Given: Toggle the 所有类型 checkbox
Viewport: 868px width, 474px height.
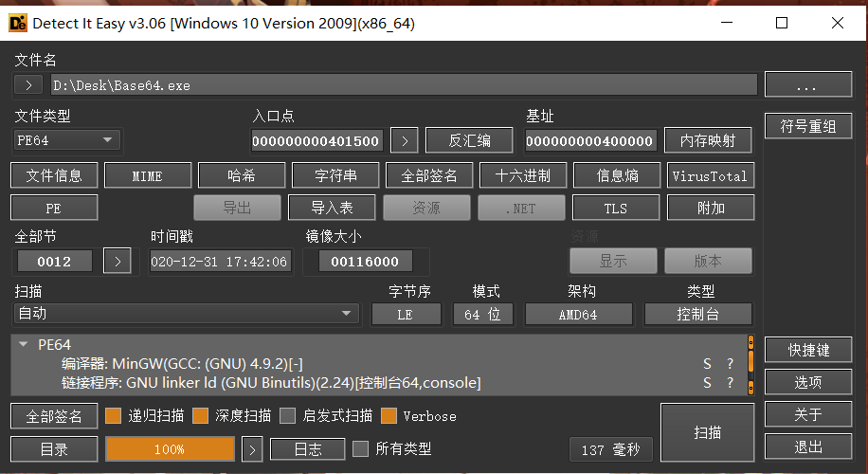Looking at the screenshot, I should (360, 449).
